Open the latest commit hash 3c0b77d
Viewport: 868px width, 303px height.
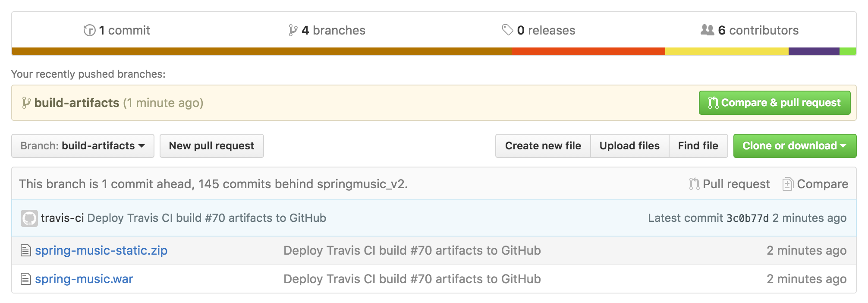click(x=748, y=218)
